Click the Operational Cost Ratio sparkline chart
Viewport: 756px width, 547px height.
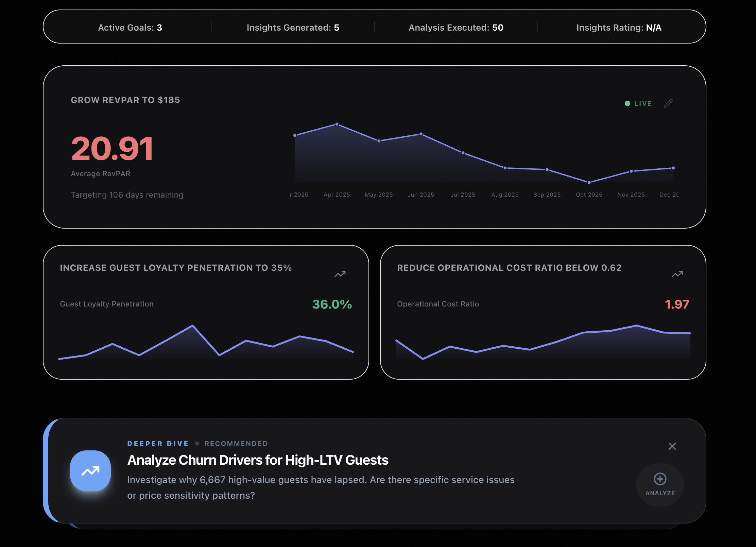coord(543,342)
